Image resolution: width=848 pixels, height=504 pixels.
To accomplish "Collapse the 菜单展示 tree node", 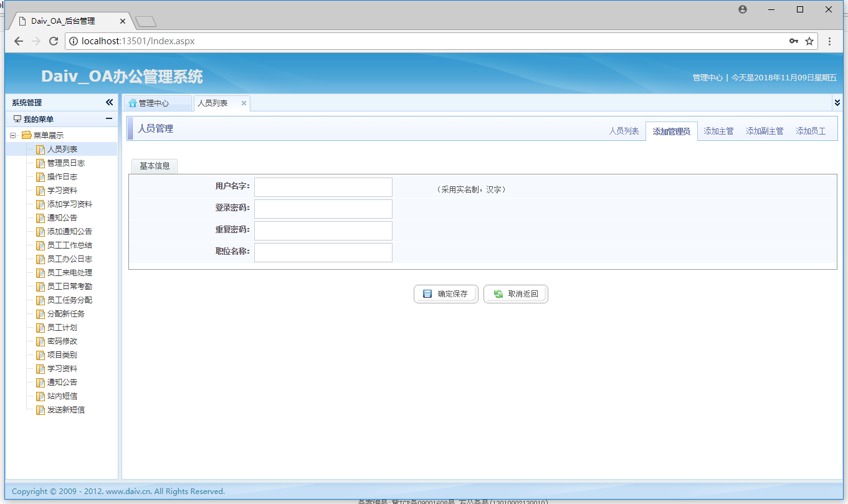I will point(12,135).
